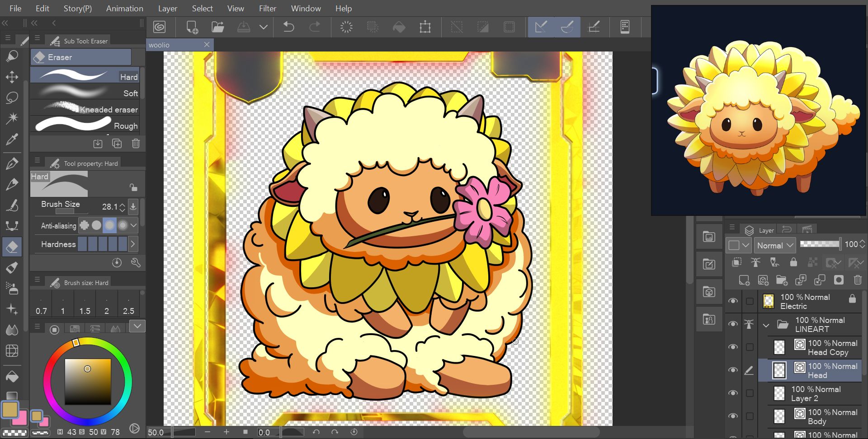Viewport: 868px width, 439px height.
Task: Expand the color panel dropdown arrow
Action: pyautogui.click(x=137, y=326)
